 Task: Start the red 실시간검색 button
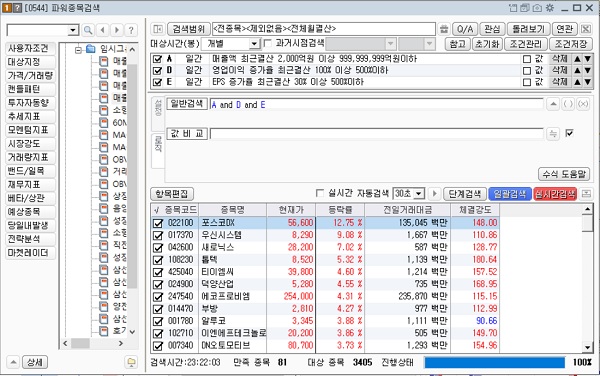coord(555,194)
